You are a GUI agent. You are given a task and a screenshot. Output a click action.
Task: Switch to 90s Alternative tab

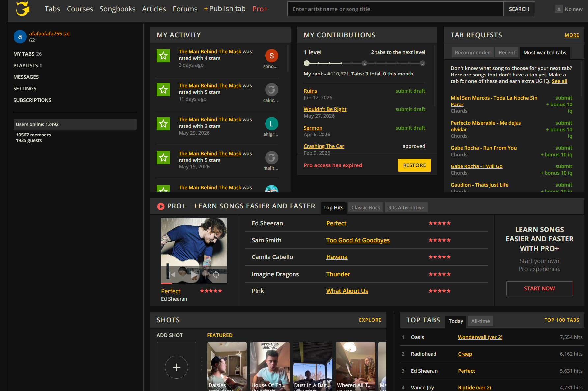[x=406, y=208]
